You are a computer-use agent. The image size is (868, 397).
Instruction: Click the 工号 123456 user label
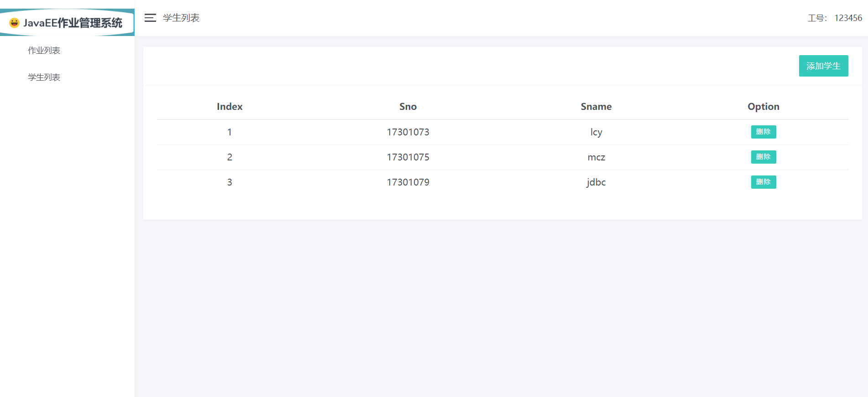click(835, 18)
